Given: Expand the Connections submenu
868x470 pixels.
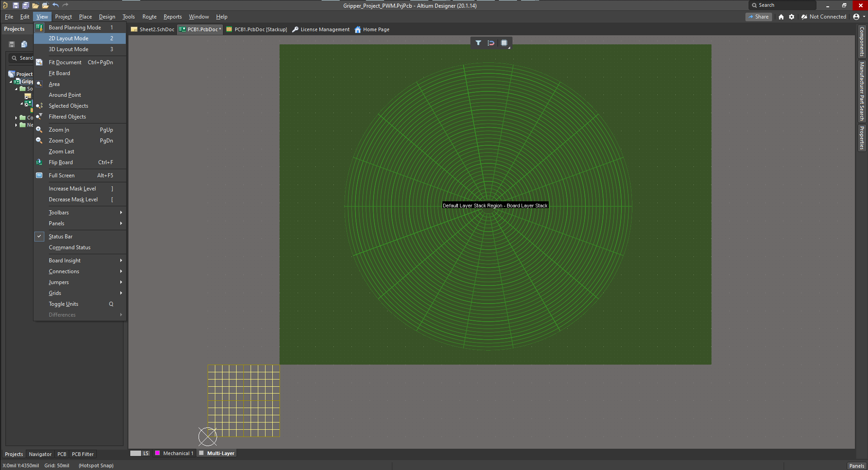Looking at the screenshot, I should coord(80,271).
